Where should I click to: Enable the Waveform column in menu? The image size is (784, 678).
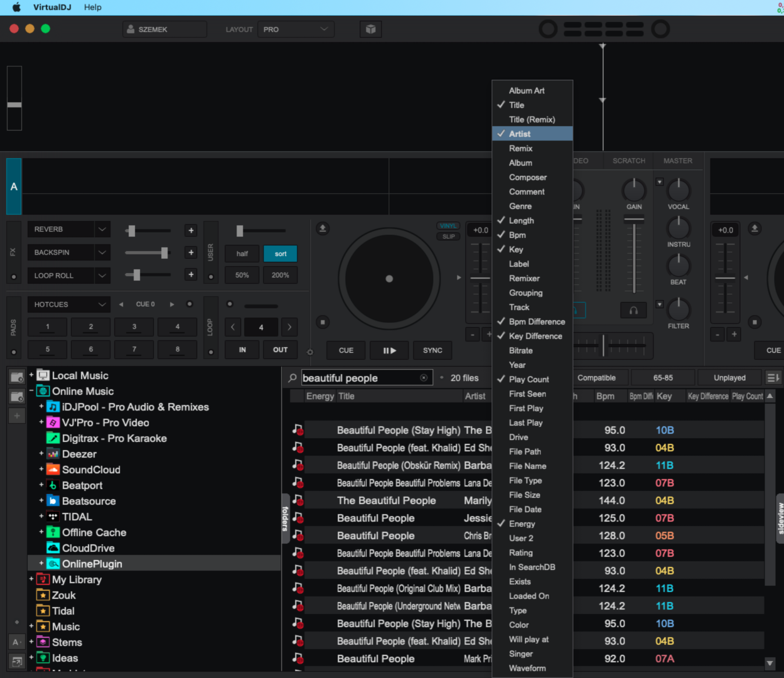532,668
